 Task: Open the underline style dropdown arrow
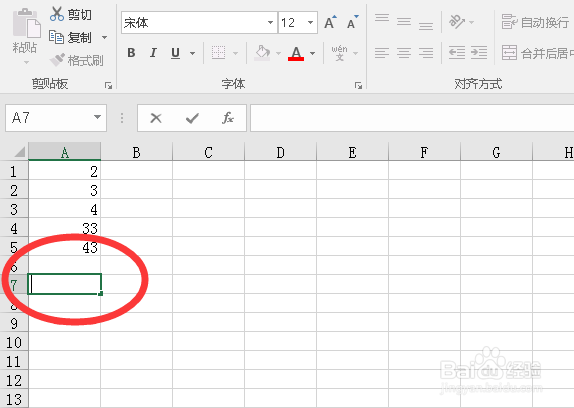click(193, 53)
